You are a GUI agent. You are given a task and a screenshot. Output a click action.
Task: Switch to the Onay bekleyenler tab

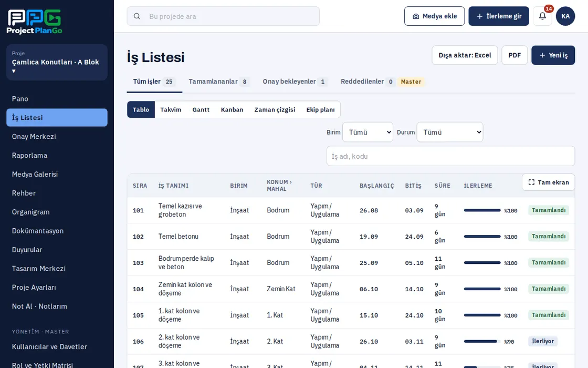click(295, 81)
